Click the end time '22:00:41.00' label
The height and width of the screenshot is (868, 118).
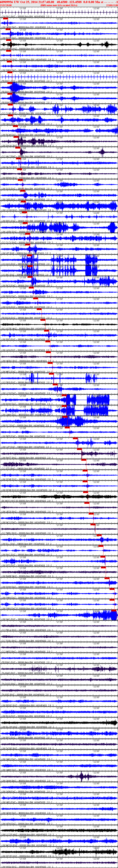pos(112,5)
